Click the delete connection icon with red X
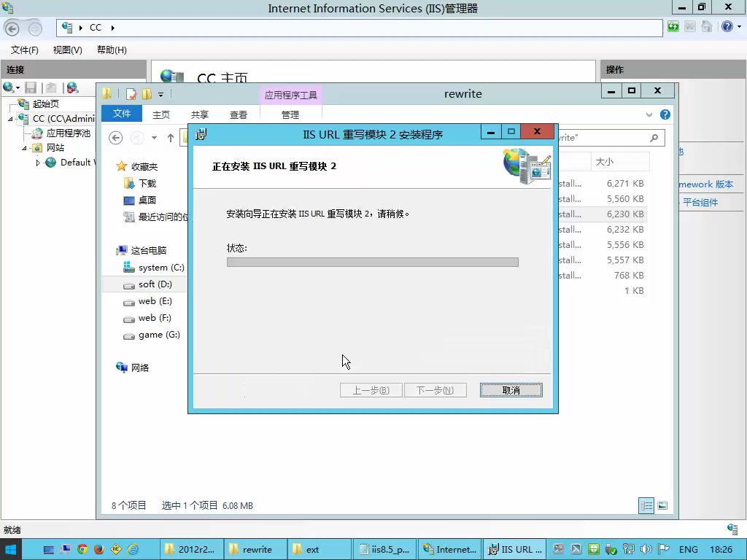This screenshot has height=560, width=747. pos(72,87)
